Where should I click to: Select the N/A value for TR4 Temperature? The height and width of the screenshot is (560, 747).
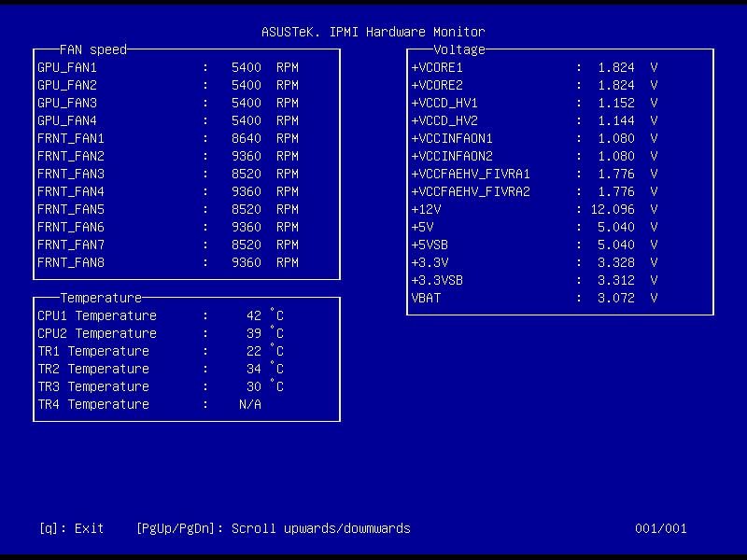[x=250, y=404]
